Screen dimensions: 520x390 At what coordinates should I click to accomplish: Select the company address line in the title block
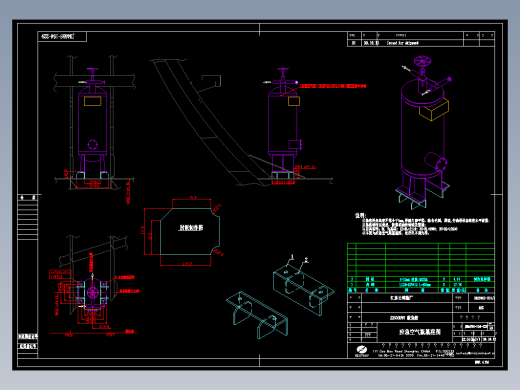(413, 351)
